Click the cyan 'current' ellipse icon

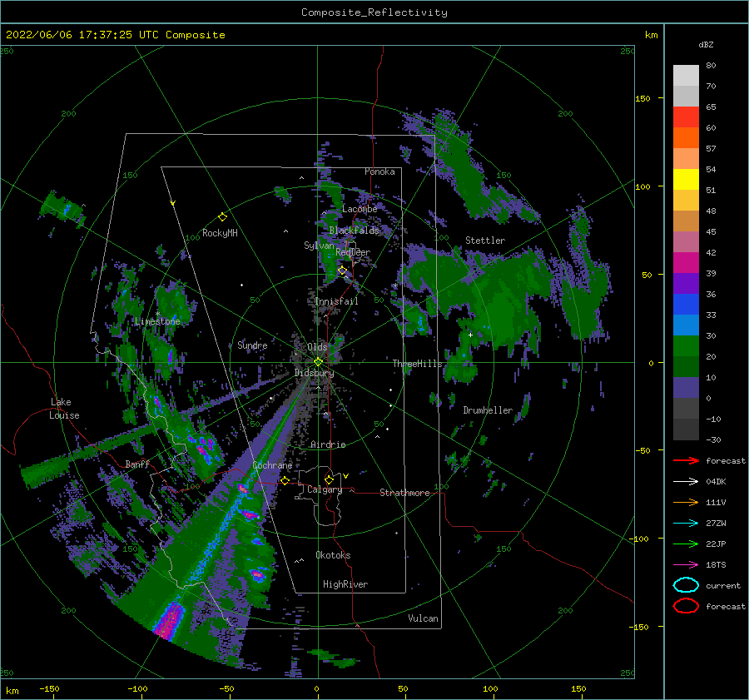coord(686,585)
